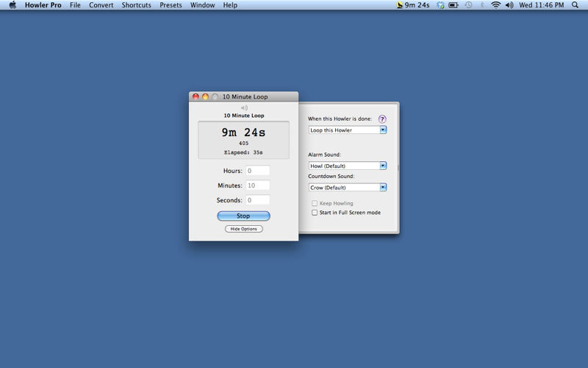This screenshot has width=588, height=368.
Task: Click the Wed 11:46 PM clock
Action: [x=542, y=5]
